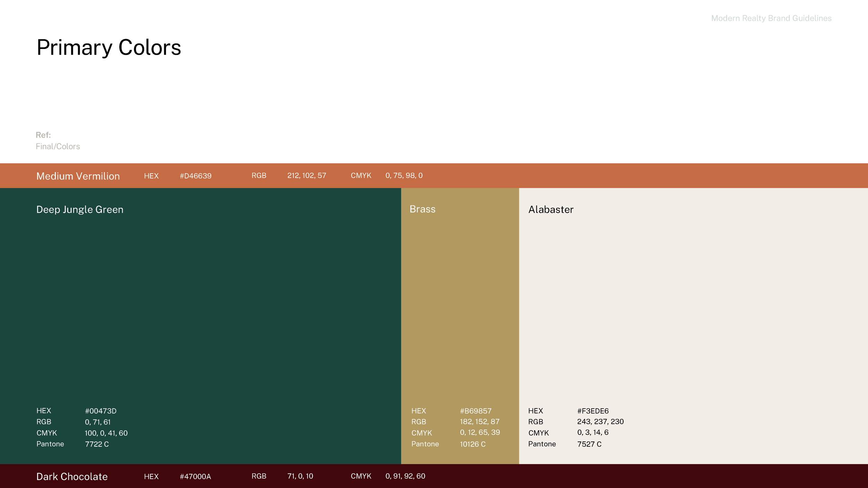
Task: Open the Final/Colors reference link
Action: pos(58,146)
